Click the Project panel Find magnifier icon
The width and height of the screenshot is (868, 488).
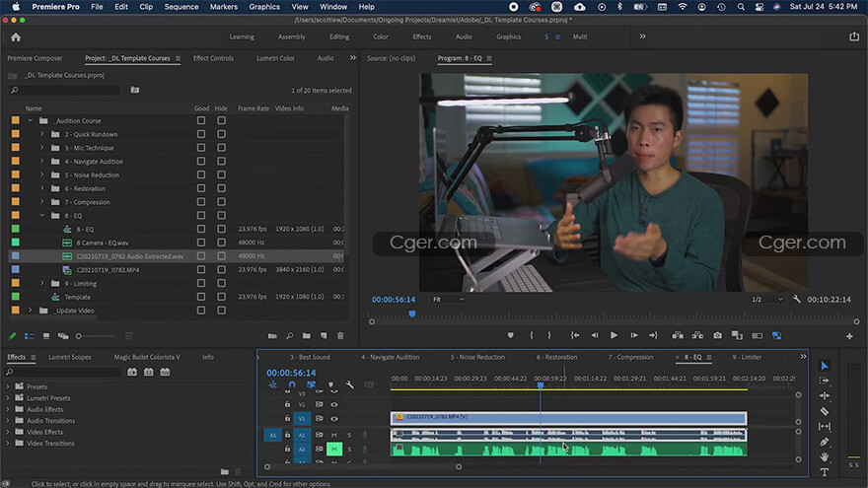(290, 336)
